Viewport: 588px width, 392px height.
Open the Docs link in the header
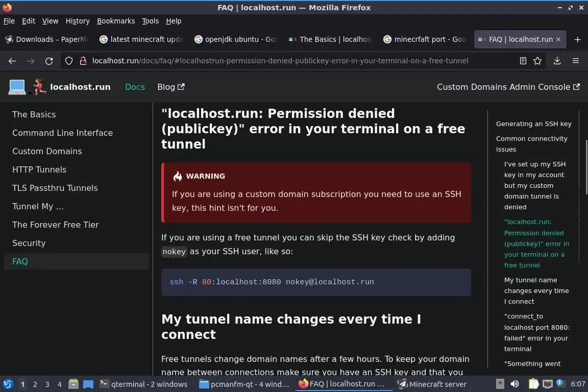[135, 87]
